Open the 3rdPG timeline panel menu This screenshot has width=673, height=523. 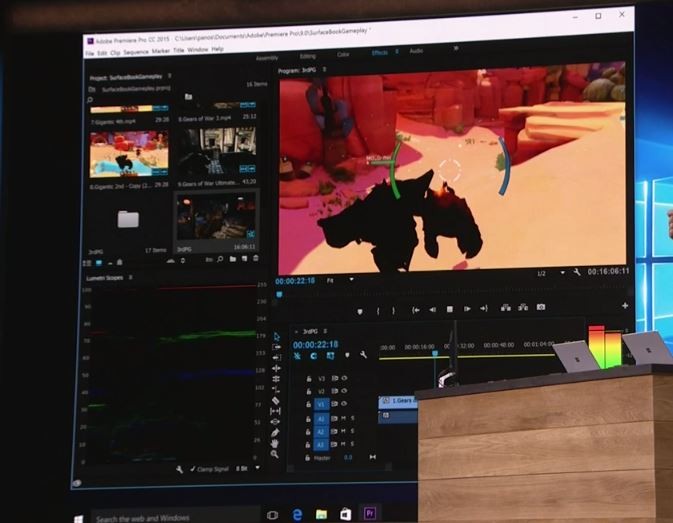click(x=325, y=331)
